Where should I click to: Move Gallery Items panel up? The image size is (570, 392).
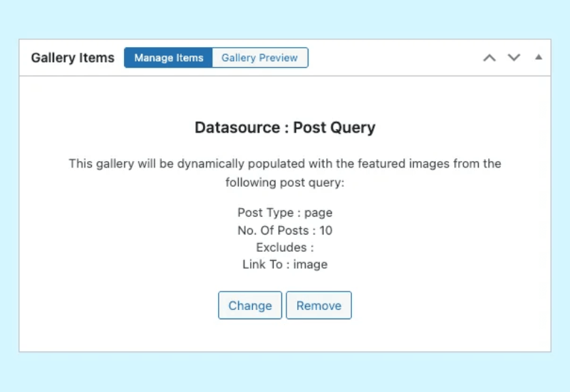[x=489, y=58]
